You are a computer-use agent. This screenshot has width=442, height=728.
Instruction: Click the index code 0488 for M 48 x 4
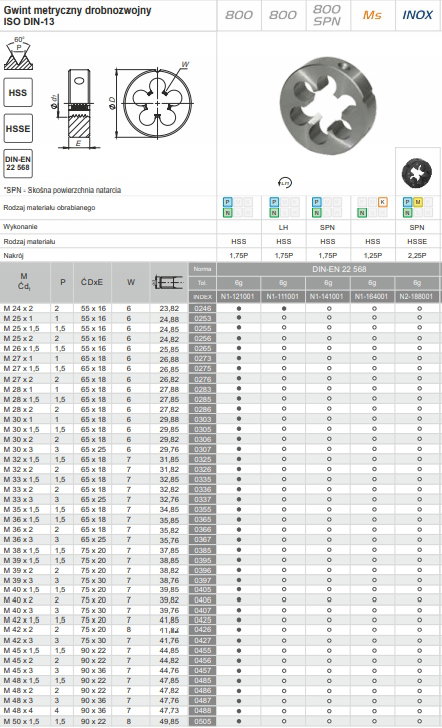202,711
